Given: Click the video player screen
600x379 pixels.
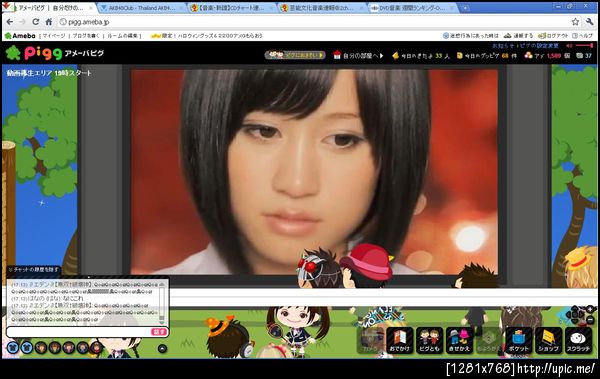Looking at the screenshot, I should coord(314,172).
